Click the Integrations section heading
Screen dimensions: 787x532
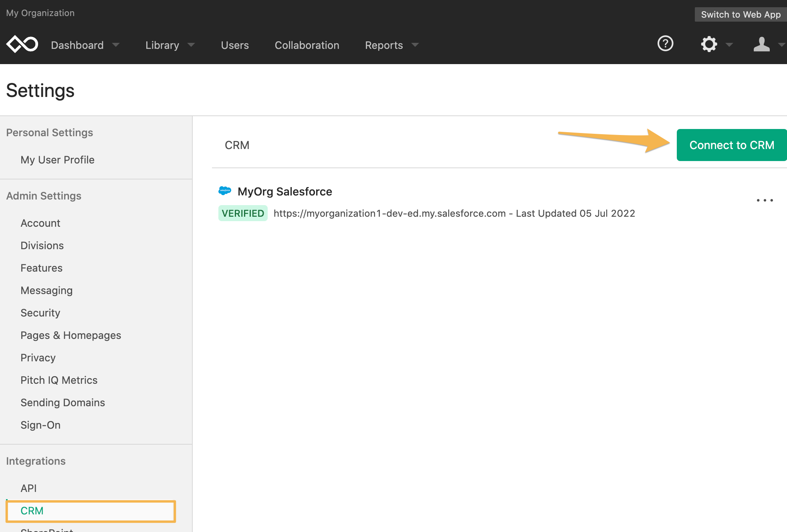pos(36,461)
